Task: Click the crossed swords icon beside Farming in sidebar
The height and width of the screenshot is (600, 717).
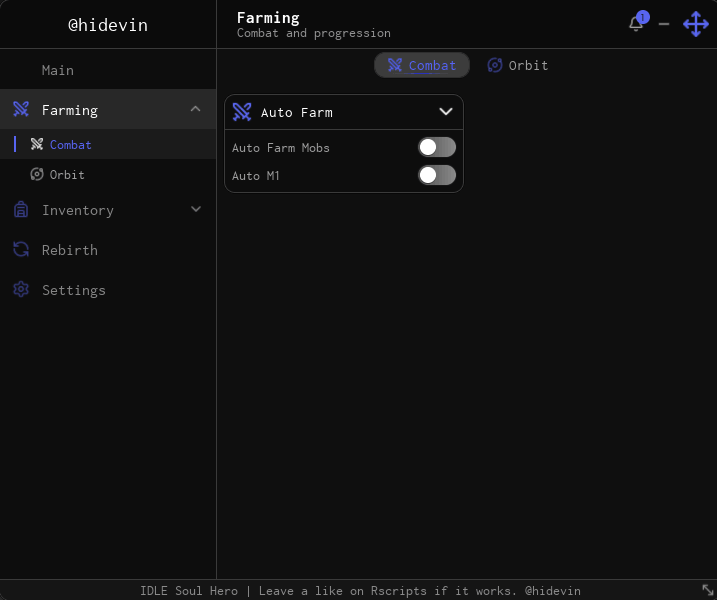Action: [21, 109]
